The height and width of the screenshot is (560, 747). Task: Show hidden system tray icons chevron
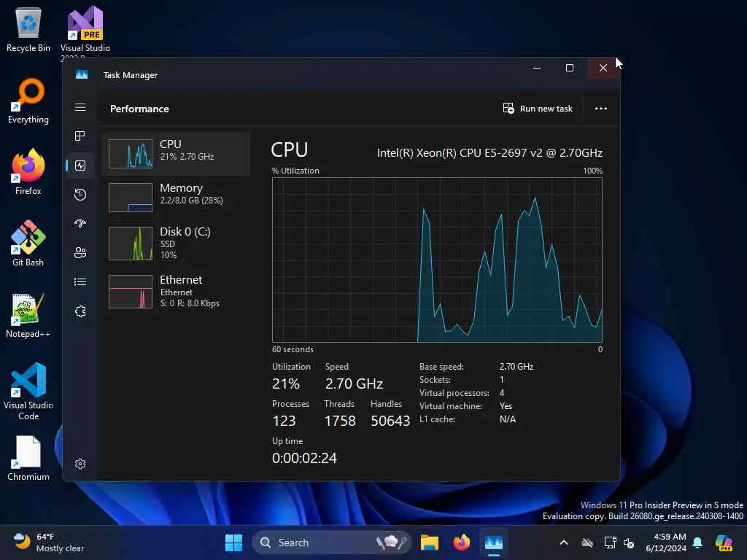coord(564,542)
